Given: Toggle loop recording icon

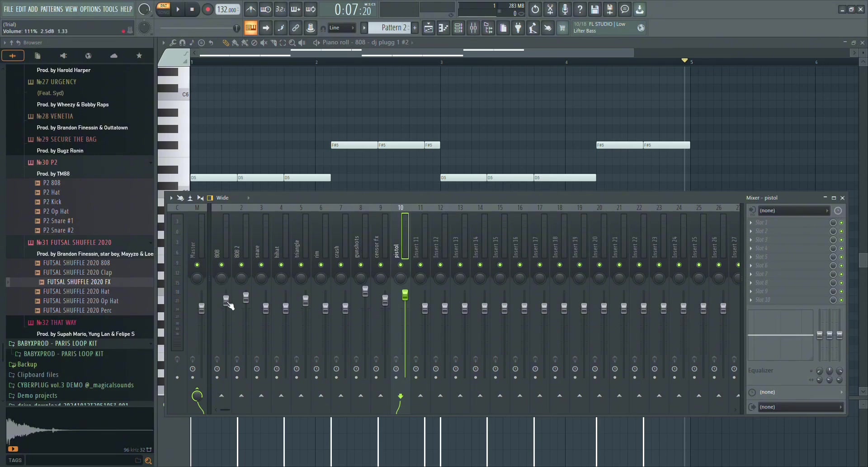Looking at the screenshot, I should point(311,9).
